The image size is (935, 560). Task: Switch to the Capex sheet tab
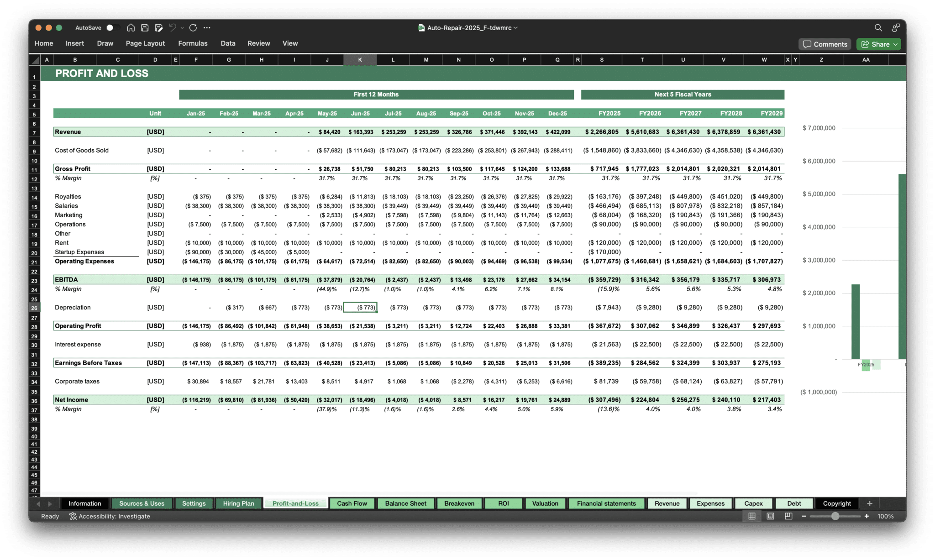753,503
